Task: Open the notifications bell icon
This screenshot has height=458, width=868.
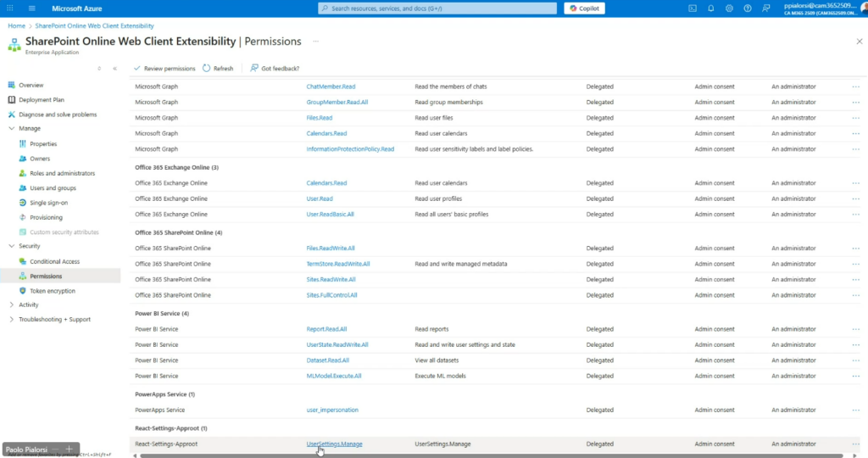Action: tap(711, 8)
